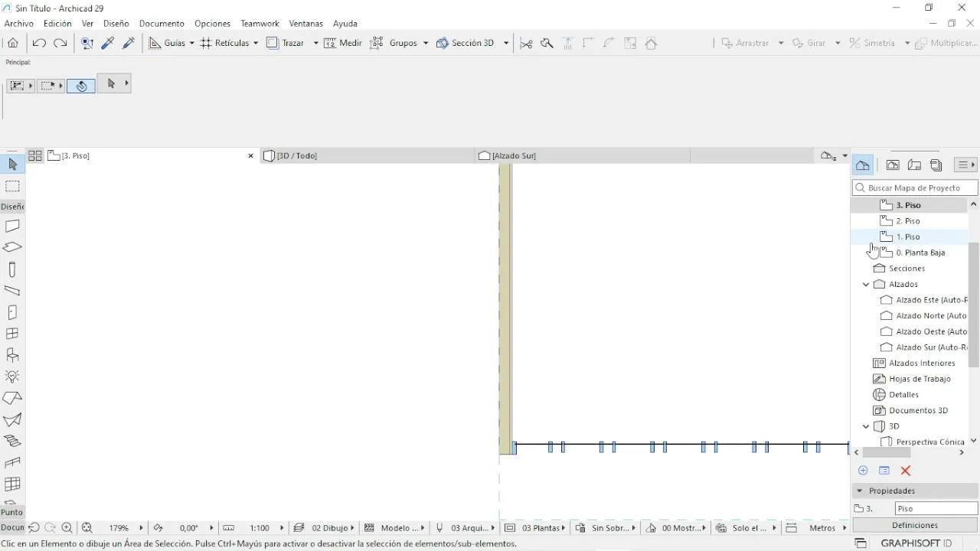This screenshot has width=980, height=551.
Task: Open the Archivo menu
Action: pyautogui.click(x=19, y=24)
